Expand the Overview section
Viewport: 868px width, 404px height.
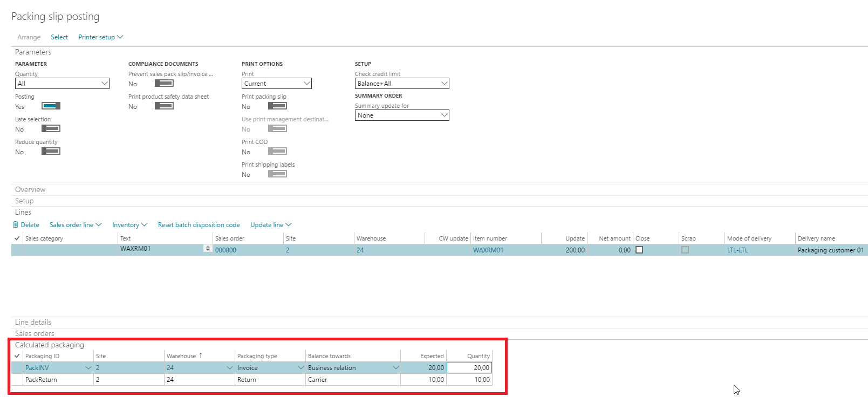click(30, 190)
